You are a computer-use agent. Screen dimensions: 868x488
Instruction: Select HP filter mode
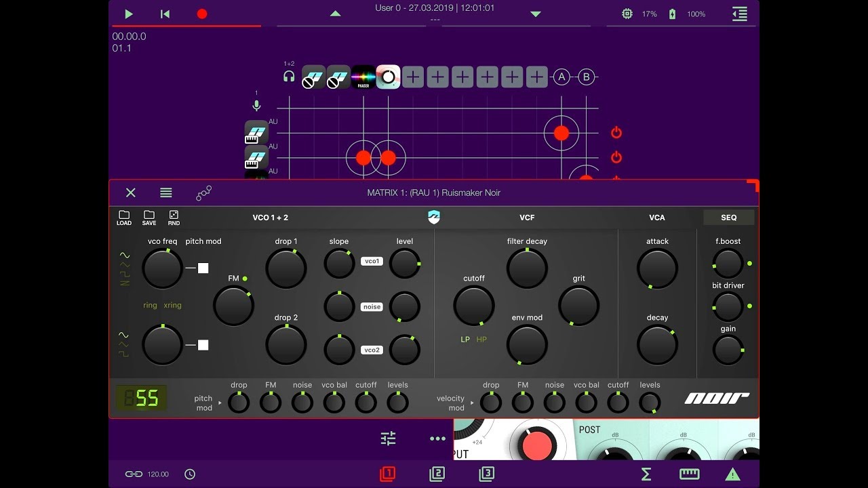coord(481,340)
